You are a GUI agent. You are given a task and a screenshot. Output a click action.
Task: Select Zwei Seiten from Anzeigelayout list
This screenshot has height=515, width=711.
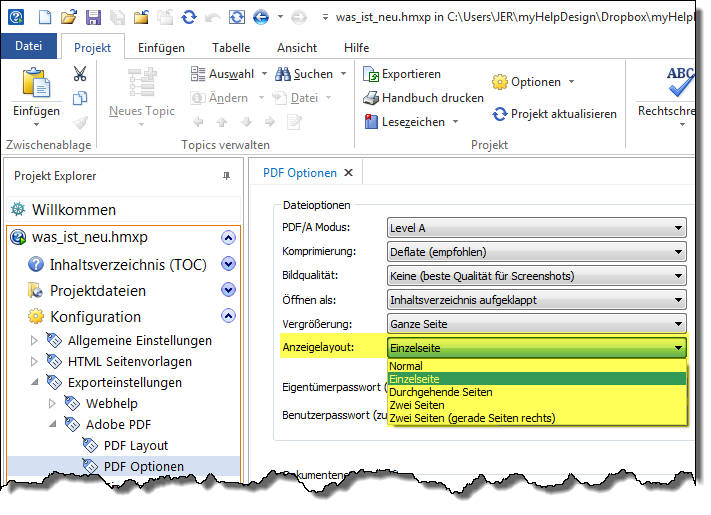[417, 405]
